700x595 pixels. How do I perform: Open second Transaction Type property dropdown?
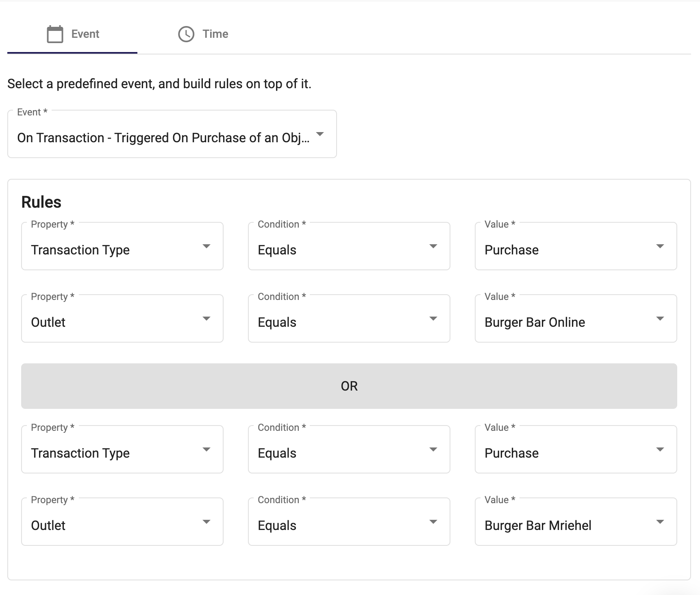click(x=122, y=453)
